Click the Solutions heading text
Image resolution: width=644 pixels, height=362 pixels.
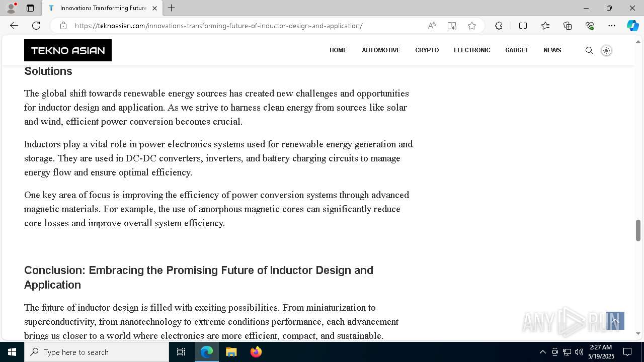tap(48, 71)
